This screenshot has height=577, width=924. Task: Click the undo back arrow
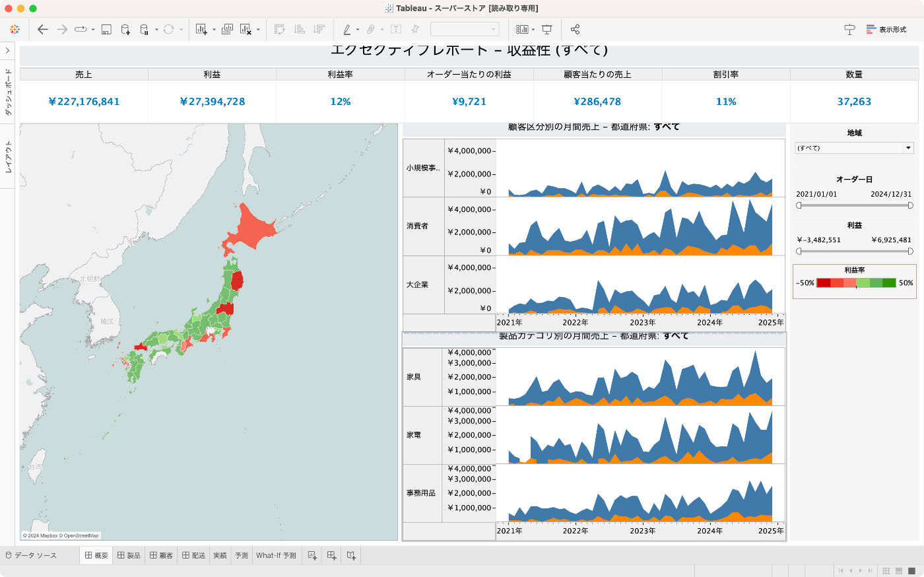(x=43, y=29)
